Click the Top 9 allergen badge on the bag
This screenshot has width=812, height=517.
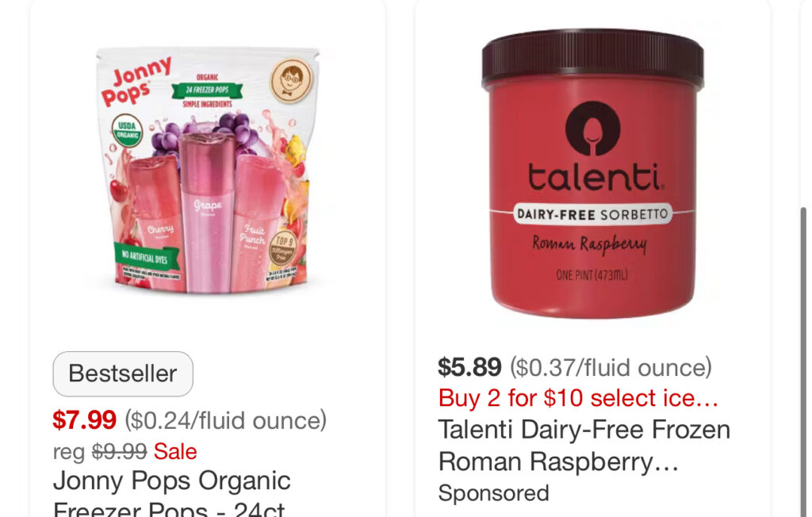pos(283,249)
